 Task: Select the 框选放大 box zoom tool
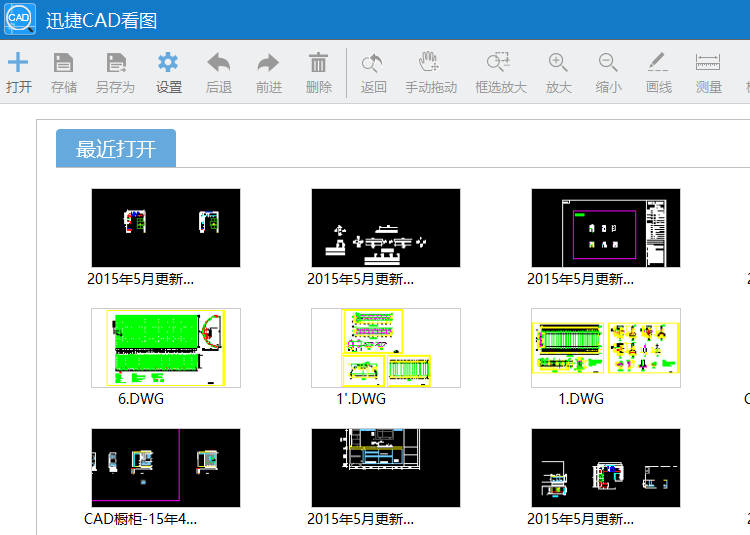click(x=499, y=62)
